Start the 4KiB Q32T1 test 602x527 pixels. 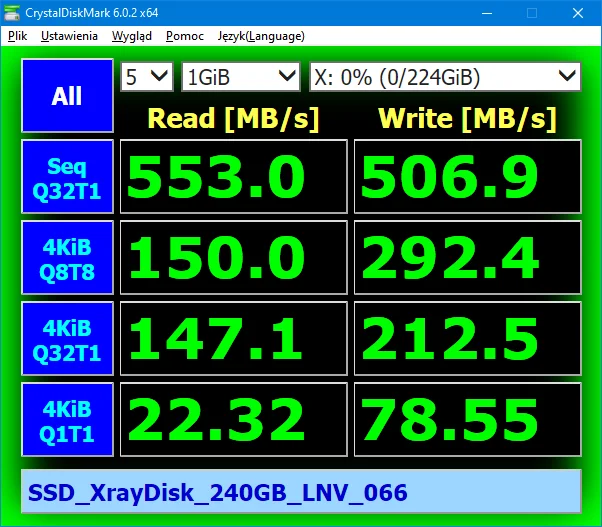pyautogui.click(x=68, y=339)
